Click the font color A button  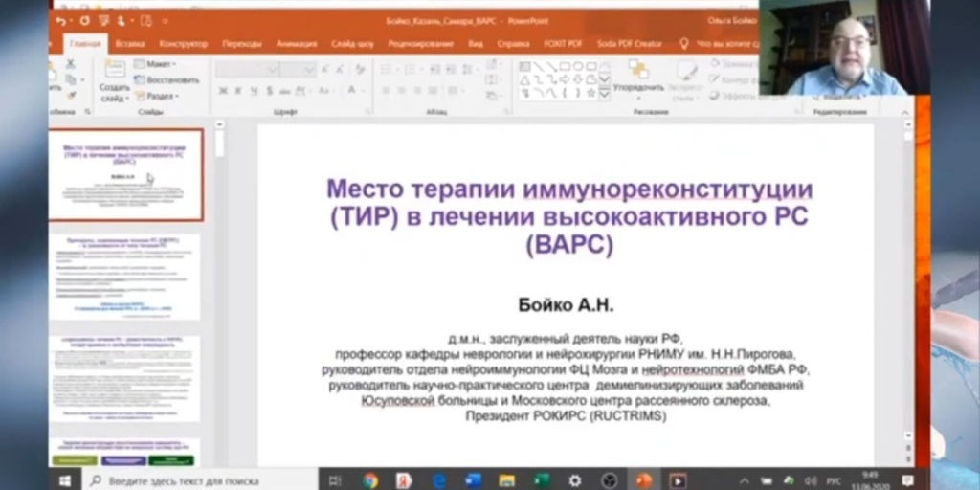coord(352,91)
